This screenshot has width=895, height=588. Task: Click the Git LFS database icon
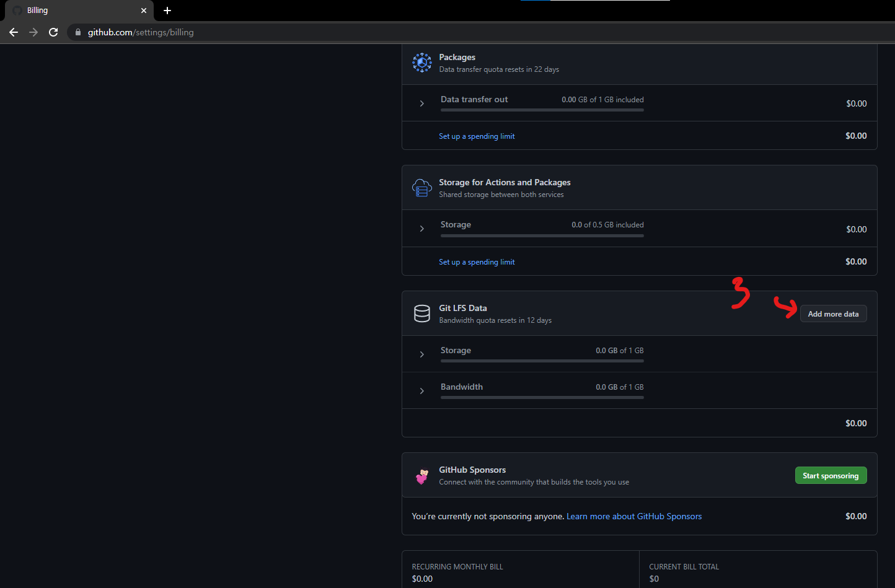point(422,314)
